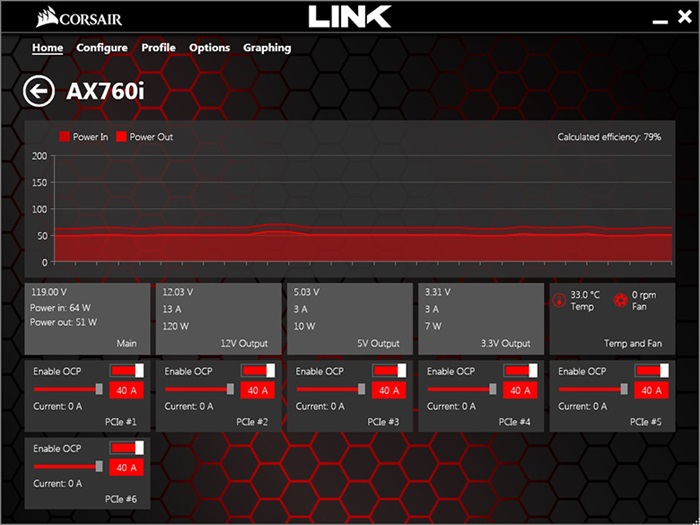Click the Corsair logo
The width and height of the screenshot is (700, 525).
(79, 19)
